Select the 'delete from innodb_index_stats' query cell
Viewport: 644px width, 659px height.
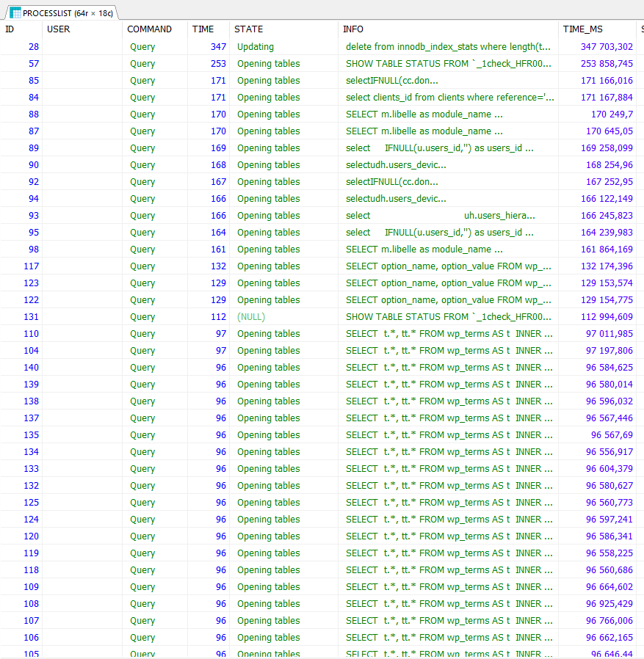(x=448, y=47)
